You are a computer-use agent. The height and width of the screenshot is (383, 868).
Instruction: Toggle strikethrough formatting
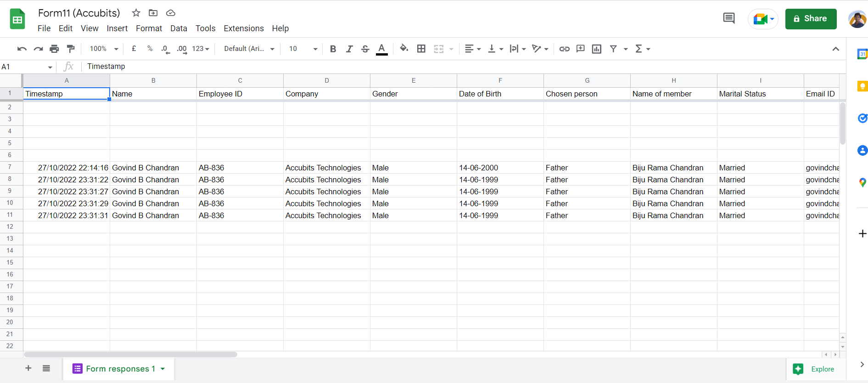[365, 49]
